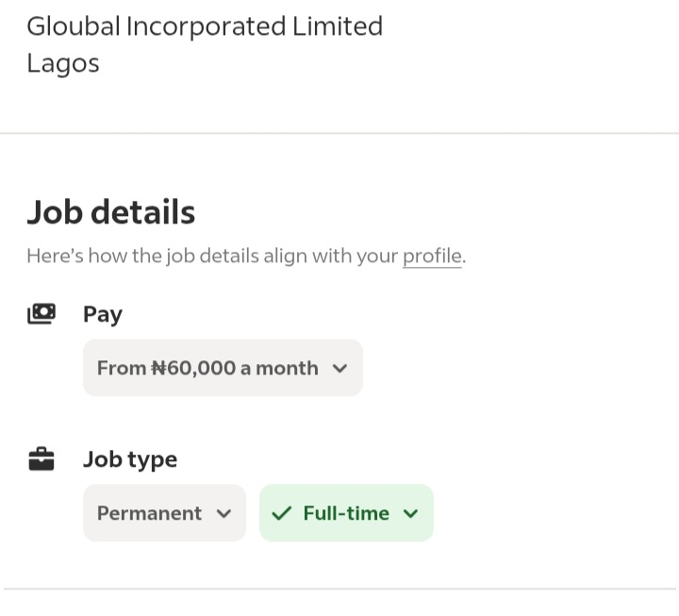The width and height of the screenshot is (679, 616).
Task: Click the word Limited in company name
Action: [x=338, y=26]
